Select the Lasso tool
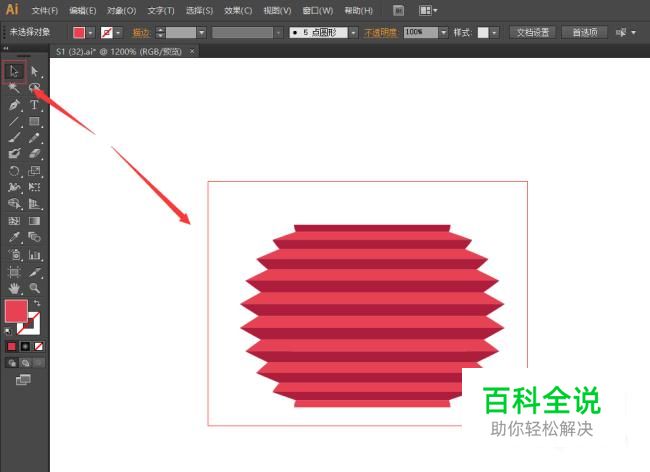The height and width of the screenshot is (472, 650). pos(34,88)
